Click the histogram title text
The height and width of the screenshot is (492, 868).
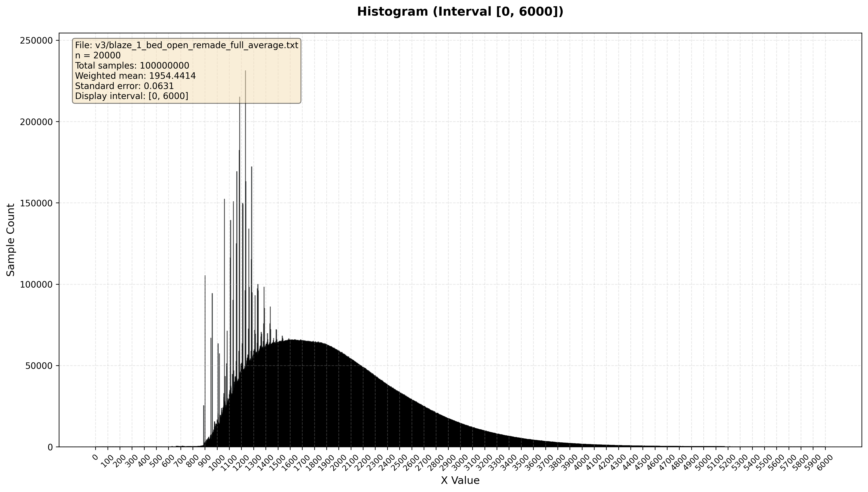[460, 12]
